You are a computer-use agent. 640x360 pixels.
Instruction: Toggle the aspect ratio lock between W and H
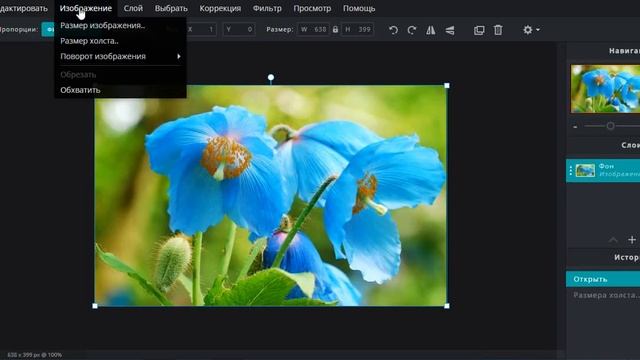pos(335,29)
